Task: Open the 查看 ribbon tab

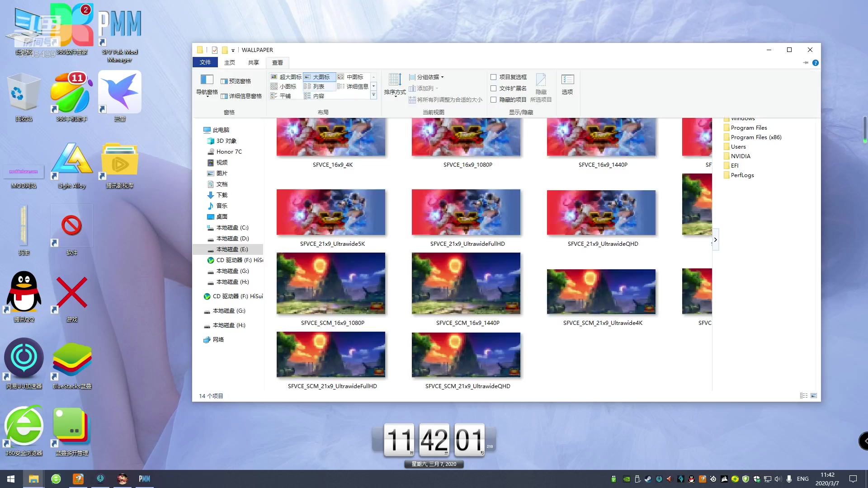Action: tap(277, 62)
